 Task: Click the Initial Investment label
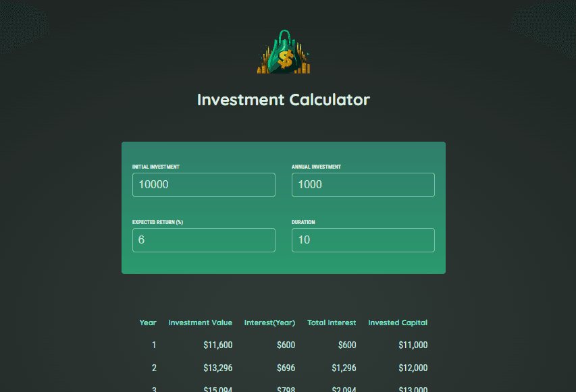coord(156,167)
